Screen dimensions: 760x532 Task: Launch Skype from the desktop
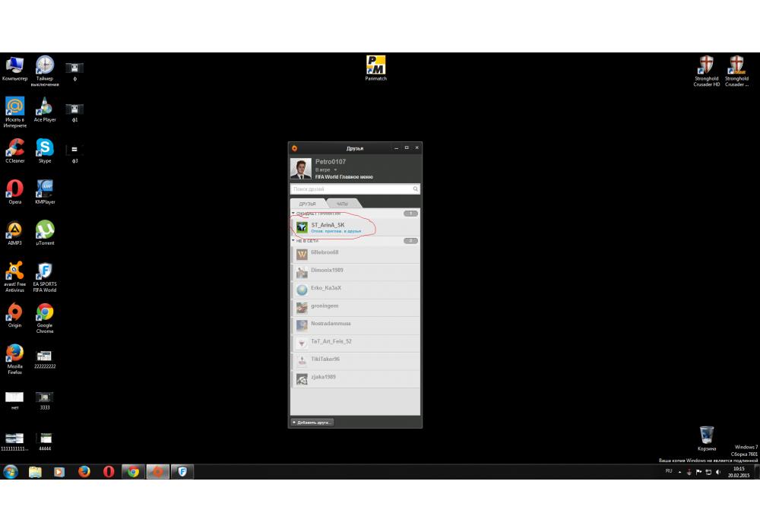click(x=45, y=150)
